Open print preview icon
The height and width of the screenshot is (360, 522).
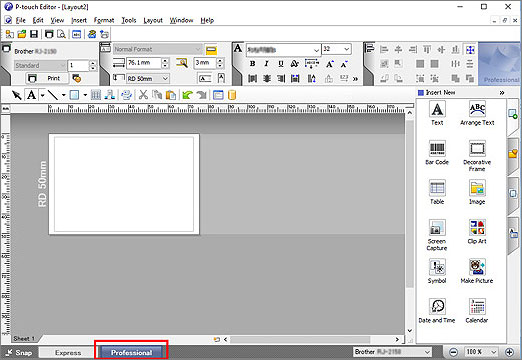[x=61, y=34]
